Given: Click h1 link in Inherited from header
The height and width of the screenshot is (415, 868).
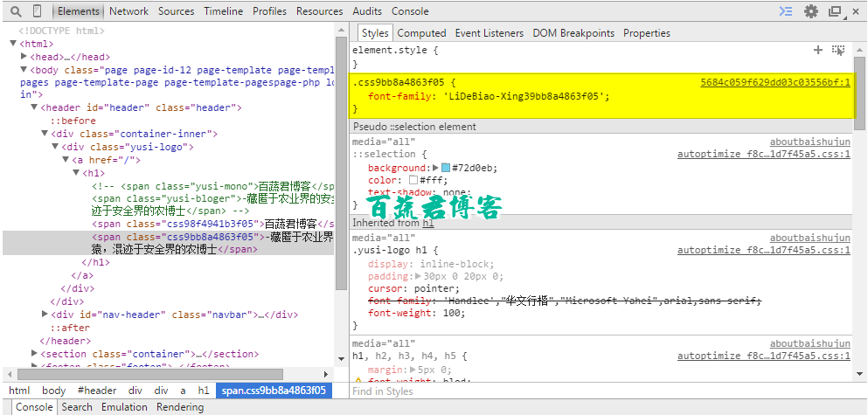Looking at the screenshot, I should (428, 223).
